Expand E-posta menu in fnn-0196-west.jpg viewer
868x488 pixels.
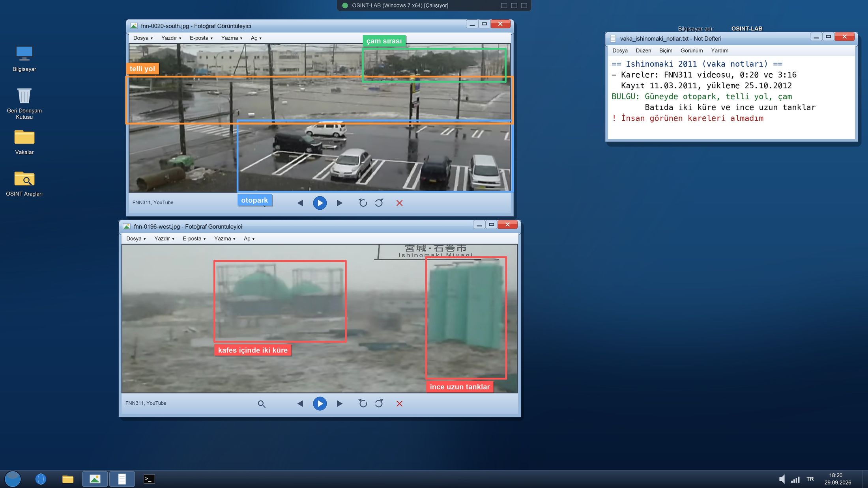tap(194, 238)
